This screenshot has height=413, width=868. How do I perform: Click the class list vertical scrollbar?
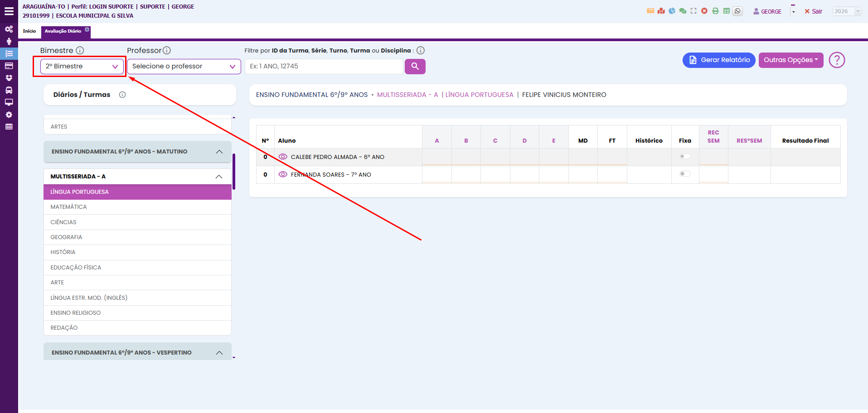click(234, 172)
